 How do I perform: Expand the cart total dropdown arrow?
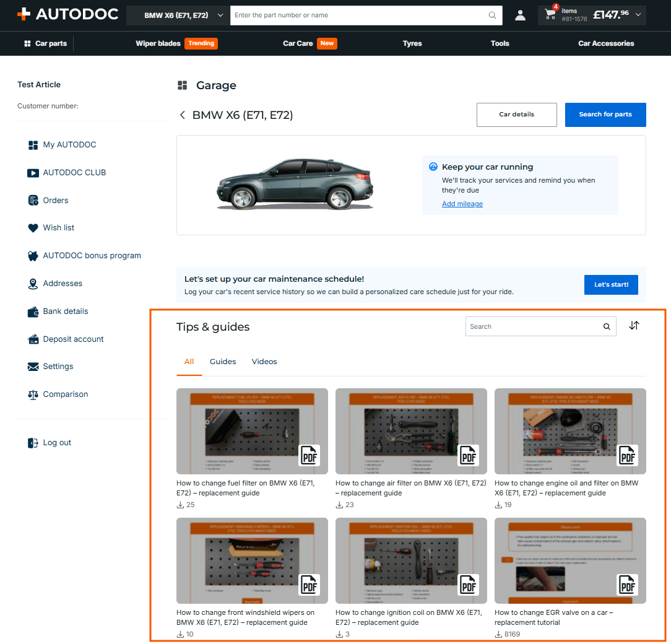[638, 15]
